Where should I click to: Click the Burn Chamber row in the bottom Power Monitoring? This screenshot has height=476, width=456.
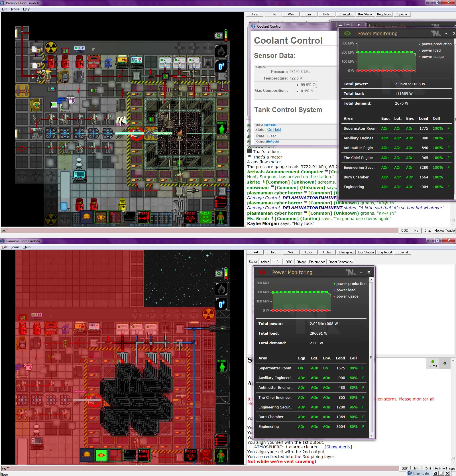pyautogui.click(x=311, y=417)
